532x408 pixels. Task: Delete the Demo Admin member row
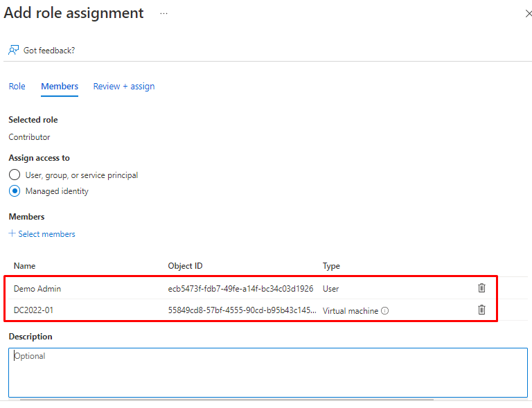point(481,288)
